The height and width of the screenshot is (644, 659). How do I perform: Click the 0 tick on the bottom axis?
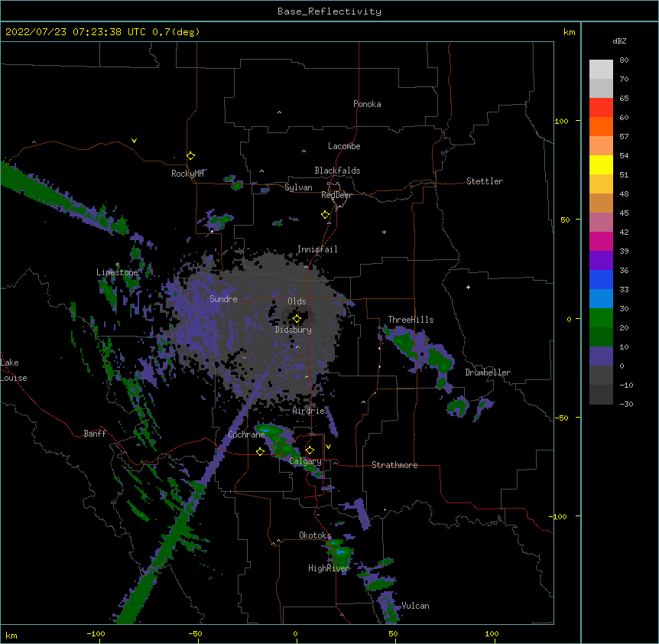pyautogui.click(x=295, y=633)
